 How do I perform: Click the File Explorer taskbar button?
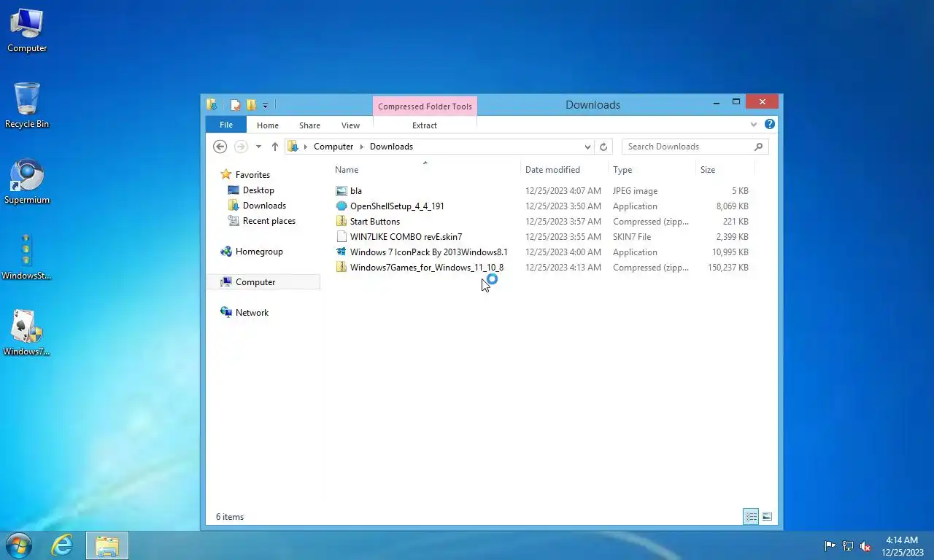coord(107,545)
